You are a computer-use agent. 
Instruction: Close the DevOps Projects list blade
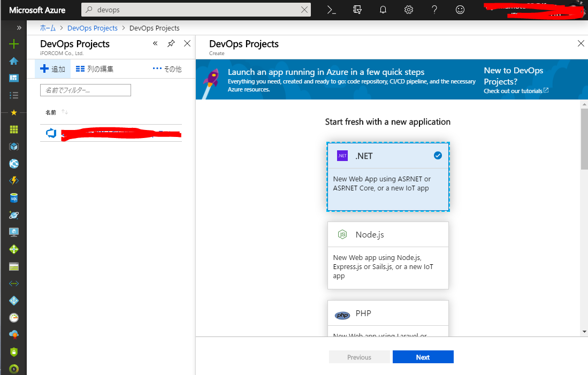pos(187,43)
